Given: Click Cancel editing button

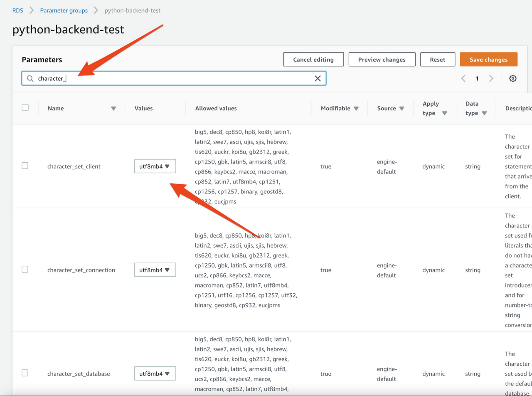Looking at the screenshot, I should click(313, 59).
